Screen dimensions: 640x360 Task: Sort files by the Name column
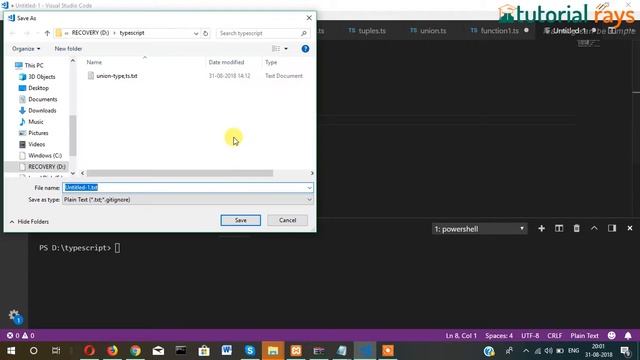pos(94,62)
